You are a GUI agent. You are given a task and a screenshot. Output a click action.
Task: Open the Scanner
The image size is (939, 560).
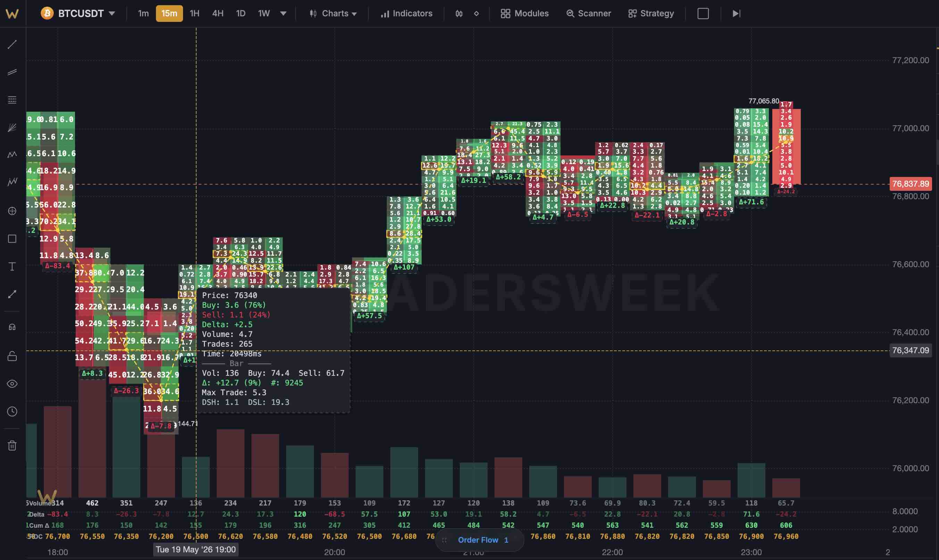point(588,14)
